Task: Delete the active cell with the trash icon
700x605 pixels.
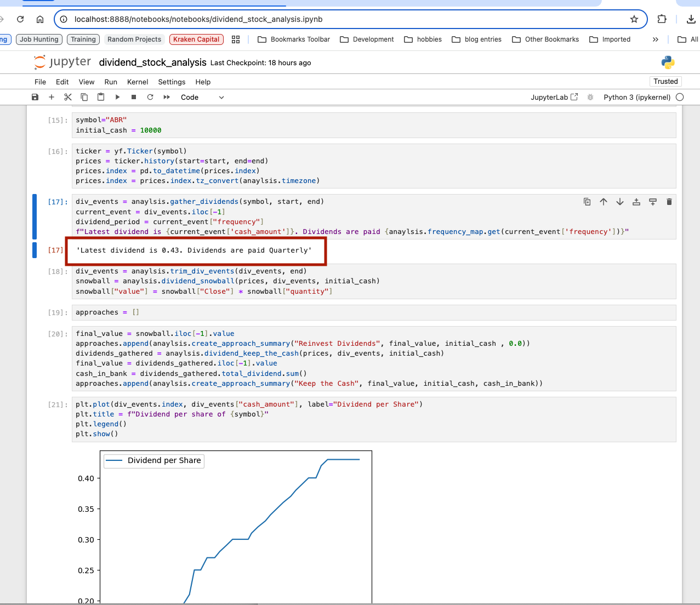Action: [x=669, y=202]
